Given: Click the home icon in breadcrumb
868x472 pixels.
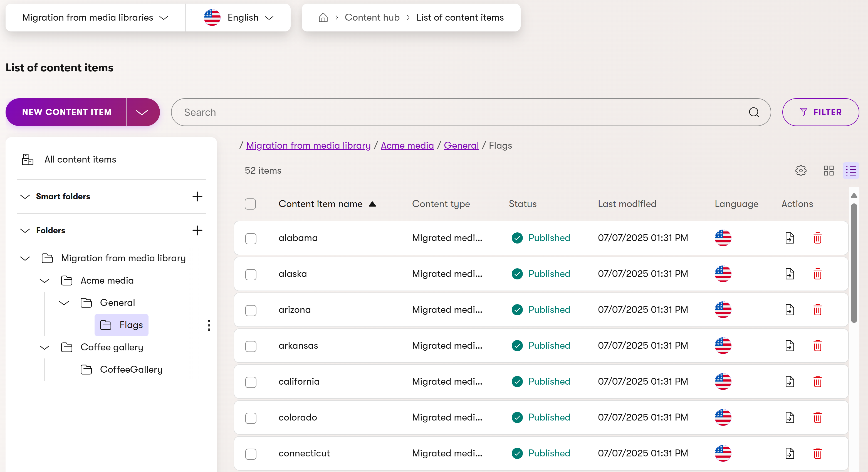Looking at the screenshot, I should click(323, 17).
